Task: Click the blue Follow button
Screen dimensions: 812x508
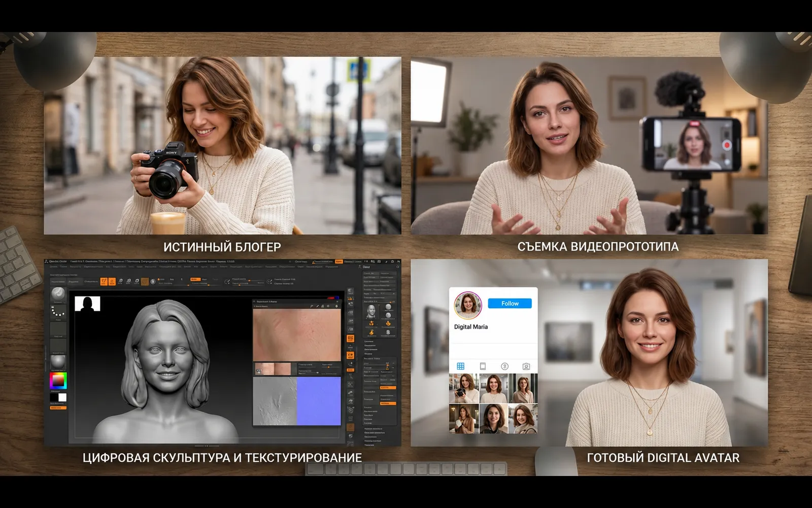Action: coord(510,303)
